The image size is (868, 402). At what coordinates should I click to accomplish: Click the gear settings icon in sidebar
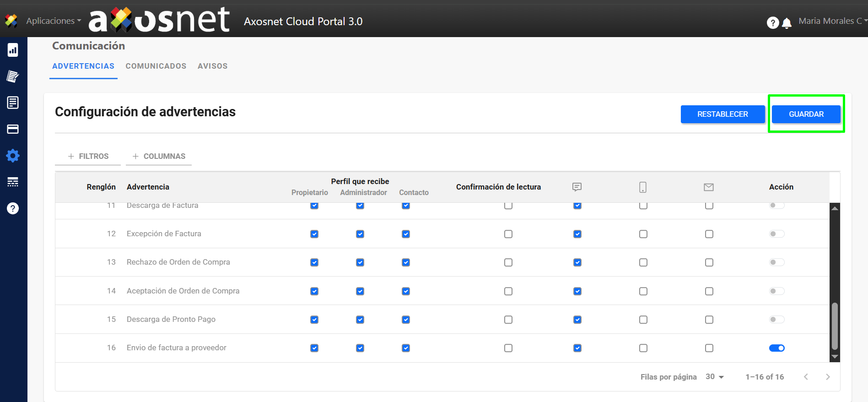pos(13,156)
